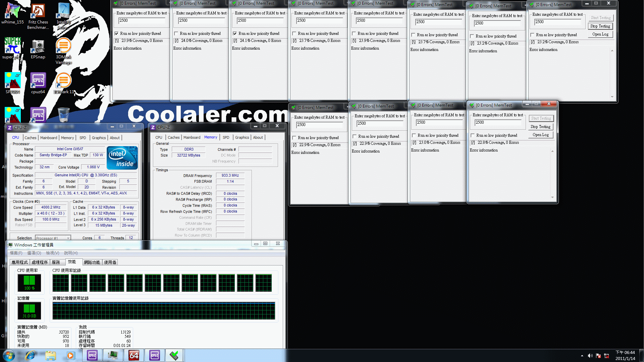Screen dimensions: 644x362
Task: Open 網路功能 tab in Task Manager
Action: point(92,262)
